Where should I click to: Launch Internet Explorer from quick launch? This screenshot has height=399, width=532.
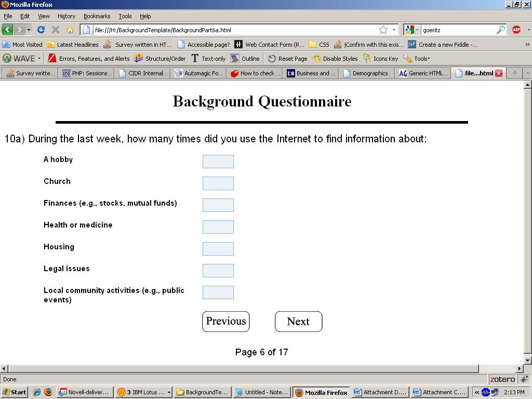37,392
